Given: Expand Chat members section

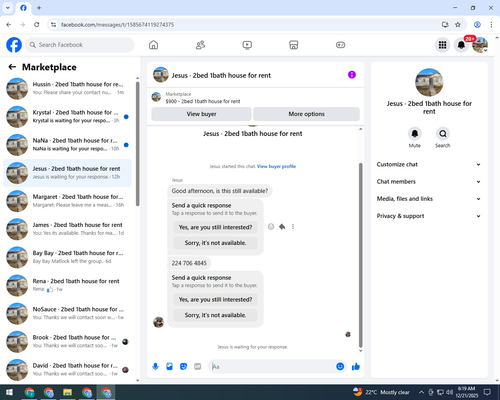Looking at the screenshot, I should tap(429, 182).
